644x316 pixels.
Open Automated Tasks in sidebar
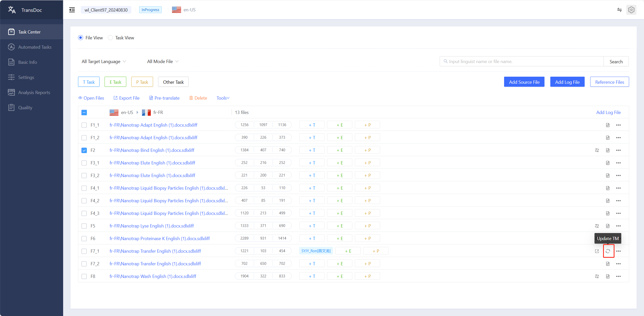pyautogui.click(x=32, y=47)
